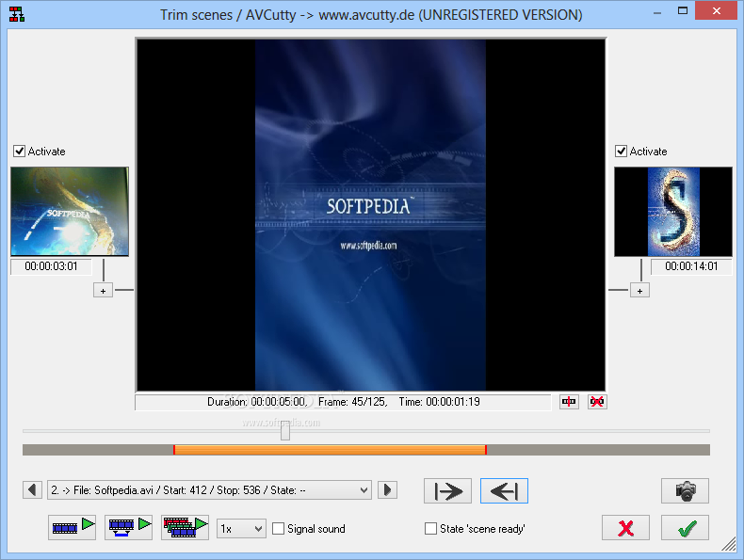Click the main video preview area

pyautogui.click(x=370, y=215)
